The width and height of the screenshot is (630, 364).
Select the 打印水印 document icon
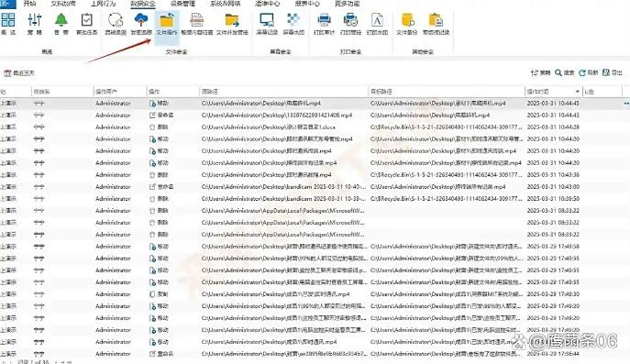[377, 19]
